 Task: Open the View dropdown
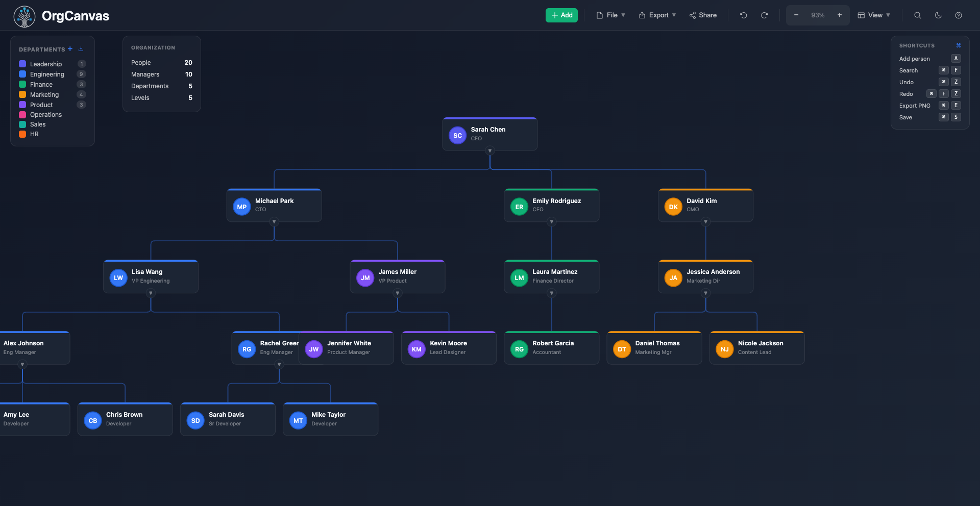[x=874, y=15]
